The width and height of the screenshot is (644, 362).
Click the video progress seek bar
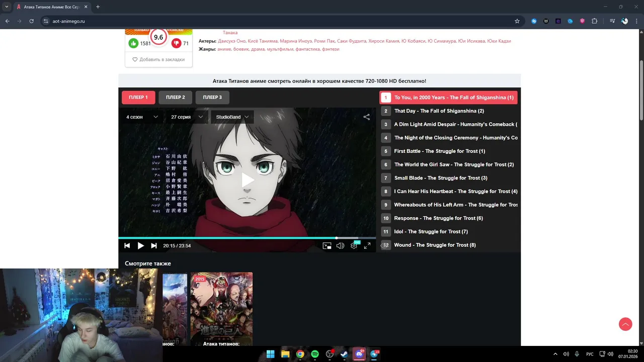pos(247,238)
